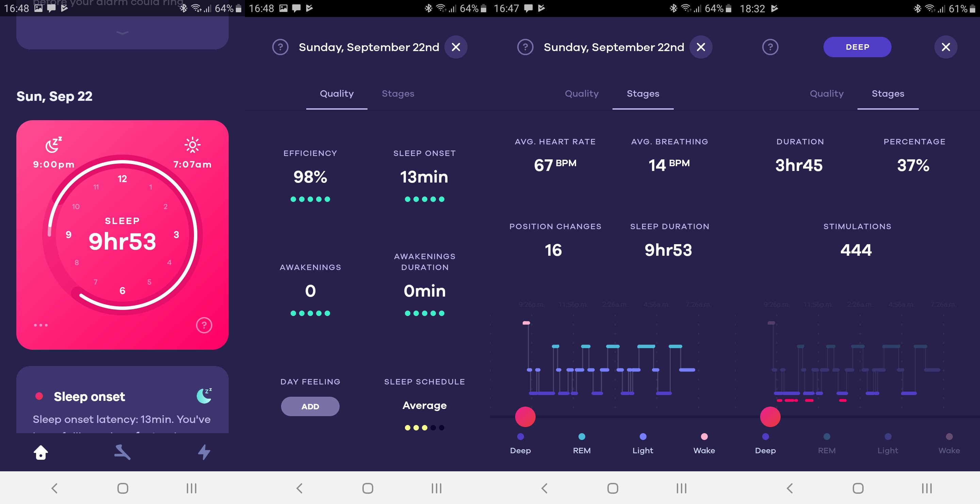Toggle Light stage filter on third screen
The height and width of the screenshot is (504, 980).
pos(643,443)
